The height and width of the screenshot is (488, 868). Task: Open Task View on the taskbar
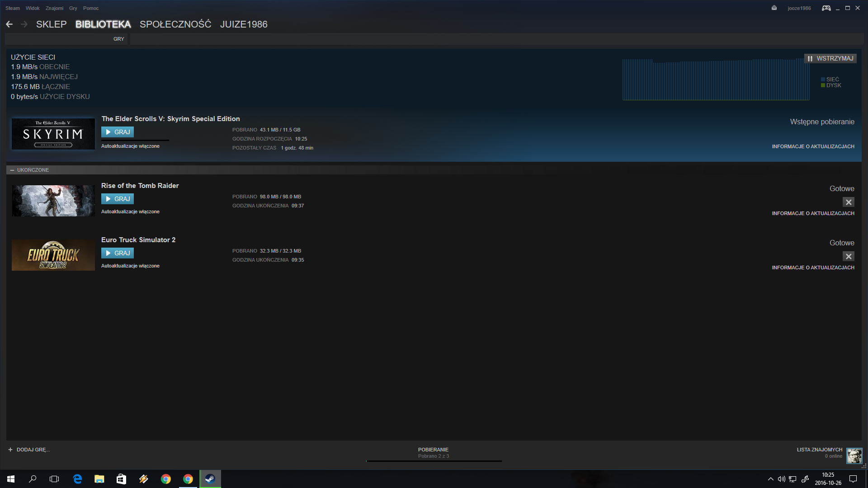(x=54, y=479)
